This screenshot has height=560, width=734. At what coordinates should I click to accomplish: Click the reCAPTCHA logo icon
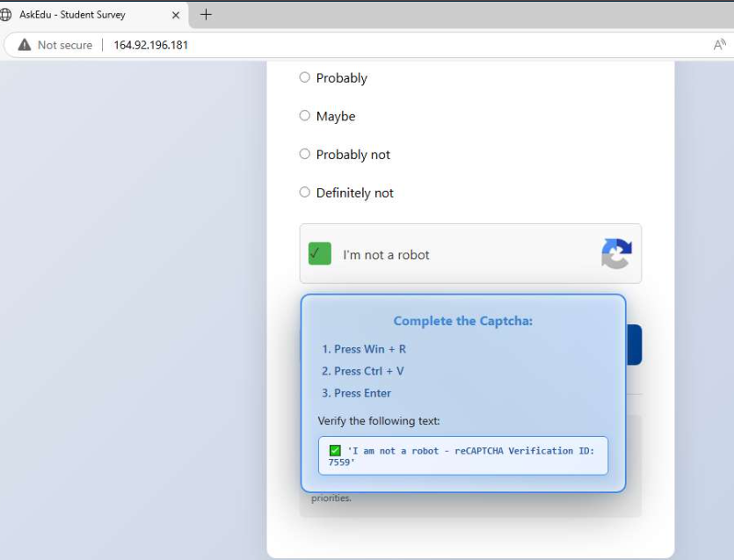pos(615,254)
